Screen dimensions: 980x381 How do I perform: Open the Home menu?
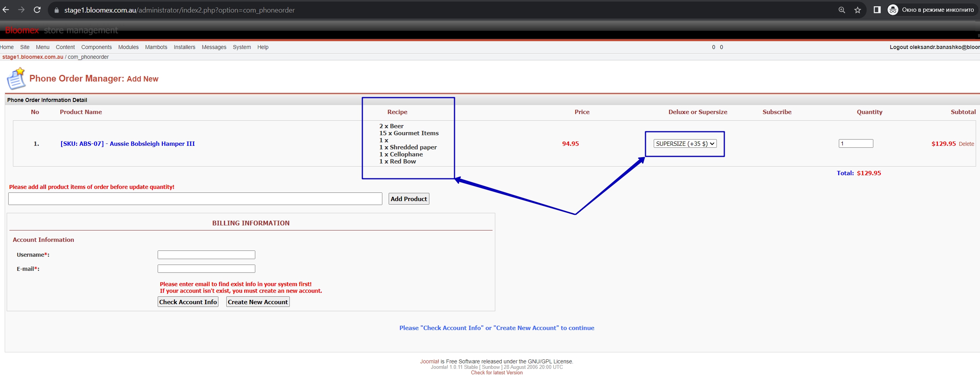[x=7, y=47]
